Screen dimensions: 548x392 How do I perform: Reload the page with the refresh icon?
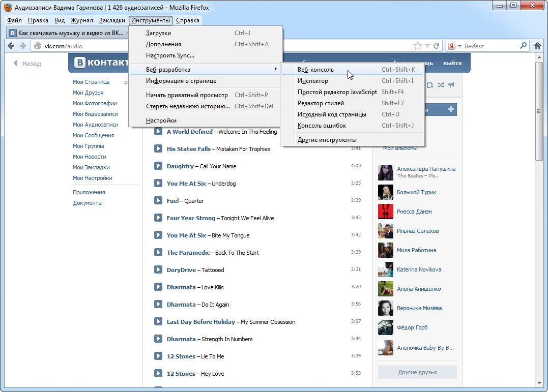pos(436,46)
